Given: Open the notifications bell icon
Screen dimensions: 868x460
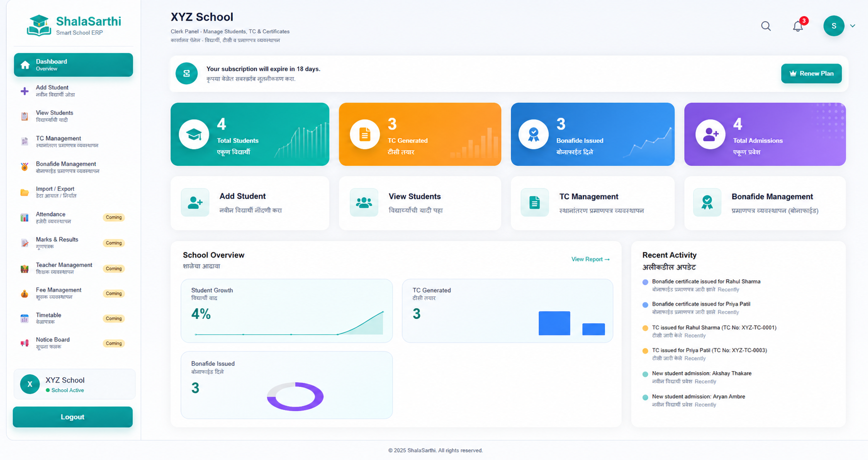Looking at the screenshot, I should click(798, 26).
